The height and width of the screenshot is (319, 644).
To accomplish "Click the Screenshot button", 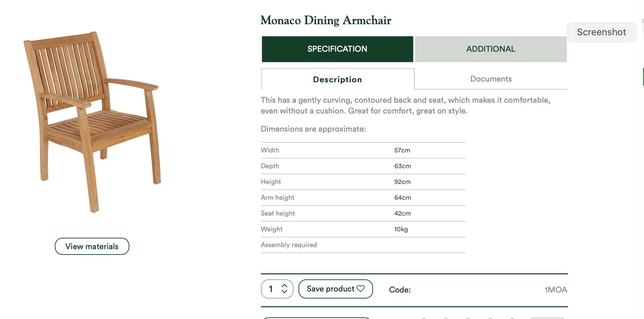I will (x=601, y=32).
